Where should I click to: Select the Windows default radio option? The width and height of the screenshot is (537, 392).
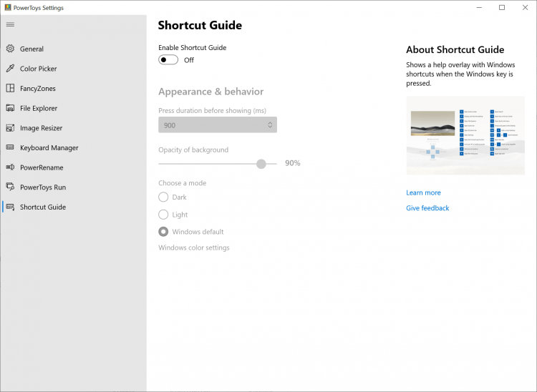163,232
